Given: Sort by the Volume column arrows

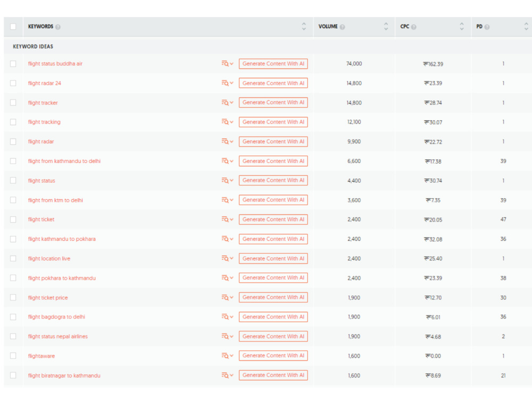Looking at the screenshot, I should [x=386, y=27].
